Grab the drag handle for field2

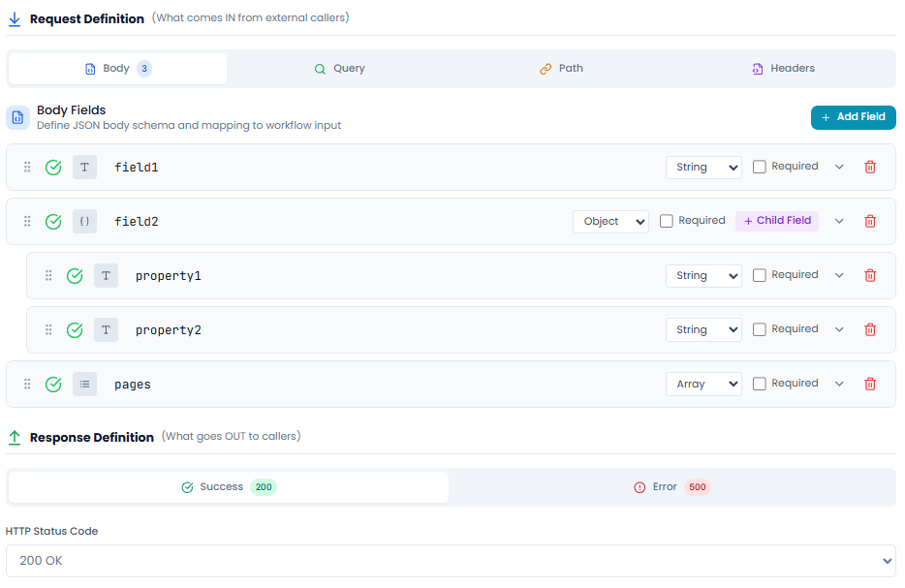pos(27,222)
